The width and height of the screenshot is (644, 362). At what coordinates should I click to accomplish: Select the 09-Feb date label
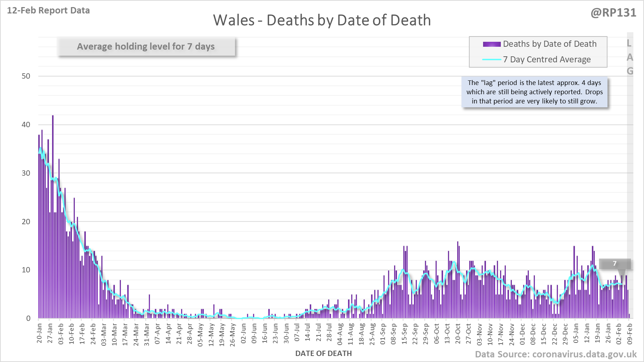pyautogui.click(x=629, y=333)
